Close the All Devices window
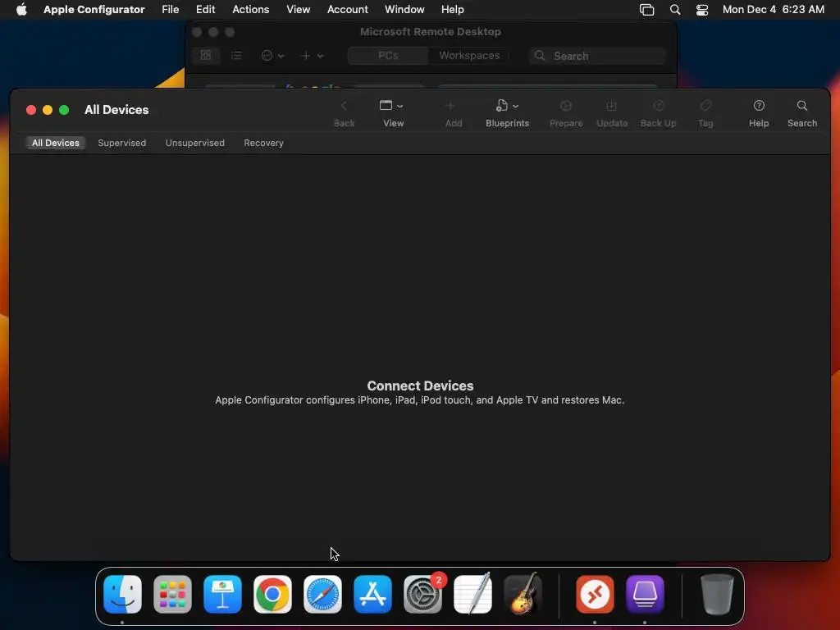 click(x=31, y=110)
